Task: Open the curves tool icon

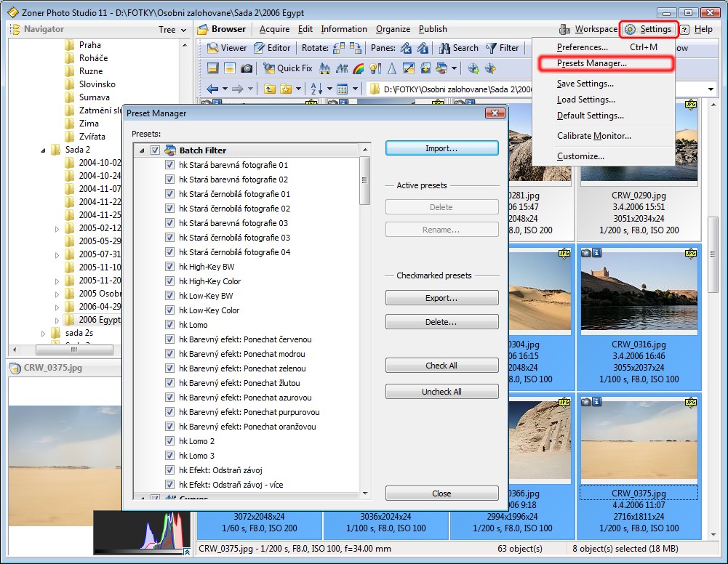Action: 342,68
